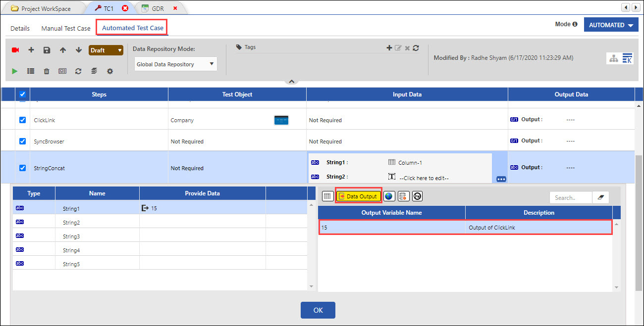Screen dimensions: 644x326
Task: Switch to the Manual Test Case tab
Action: coord(65,28)
